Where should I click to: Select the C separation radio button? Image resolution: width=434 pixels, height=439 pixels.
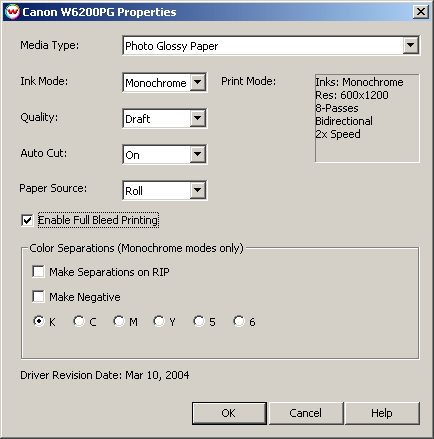[79, 321]
